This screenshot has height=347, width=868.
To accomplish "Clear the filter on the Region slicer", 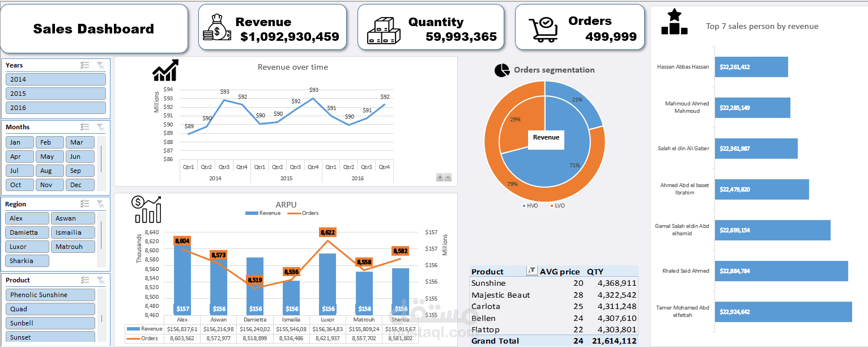I will pyautogui.click(x=101, y=204).
